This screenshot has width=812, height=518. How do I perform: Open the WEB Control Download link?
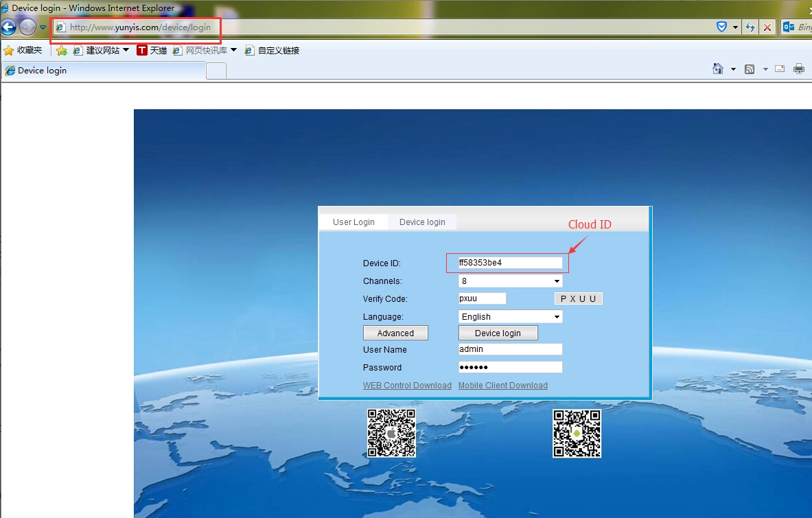(x=407, y=386)
